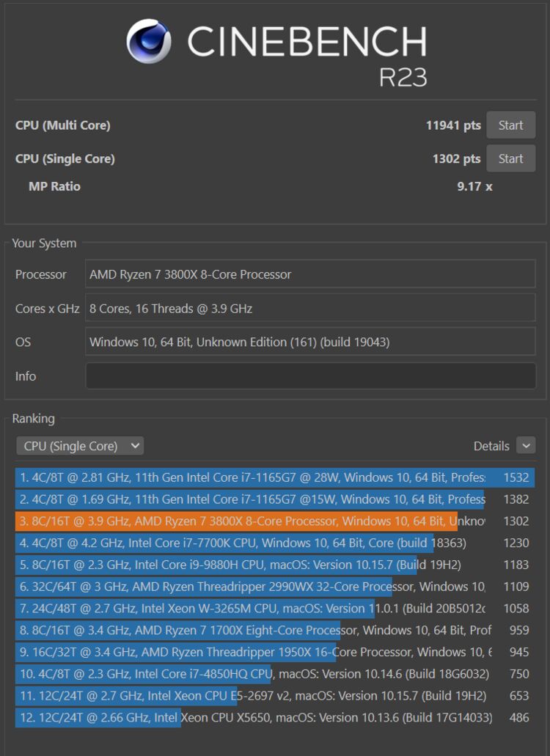Viewport: 550px width, 756px height.
Task: Select ranking row 7 Xeon W-3265M
Action: 275,609
